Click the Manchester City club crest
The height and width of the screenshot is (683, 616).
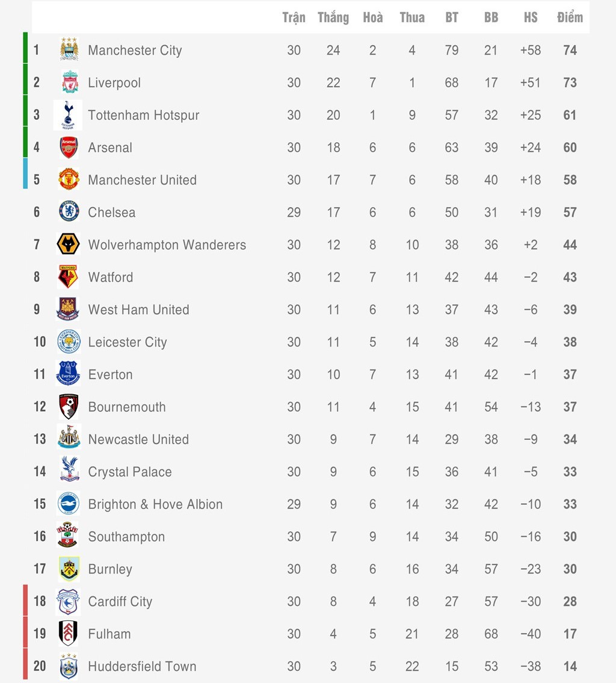tap(69, 50)
